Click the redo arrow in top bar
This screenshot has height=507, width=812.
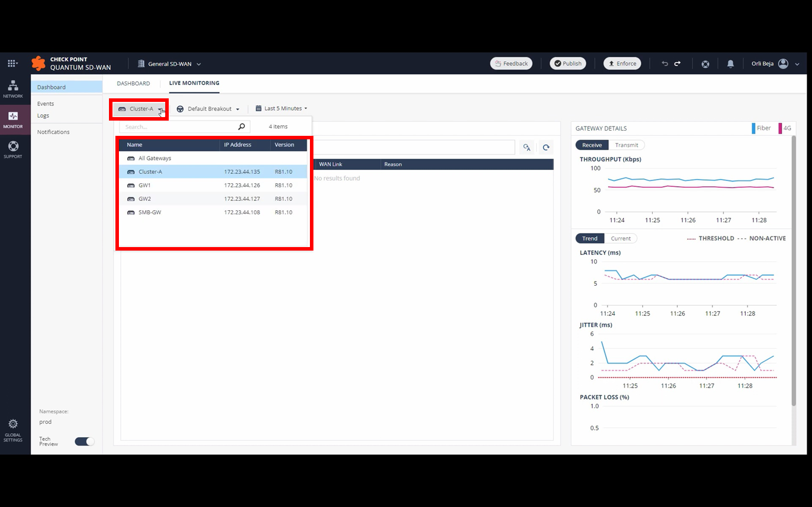tap(677, 63)
